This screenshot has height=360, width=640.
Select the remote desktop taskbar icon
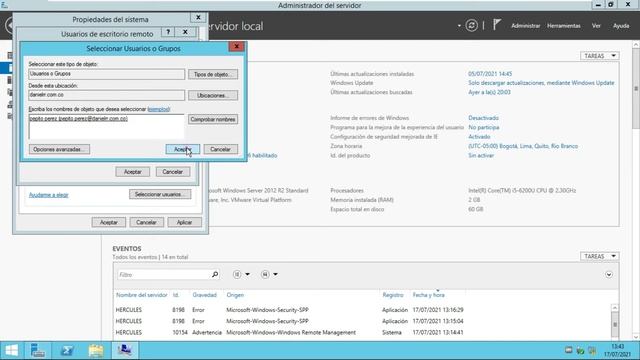pyautogui.click(x=125, y=350)
